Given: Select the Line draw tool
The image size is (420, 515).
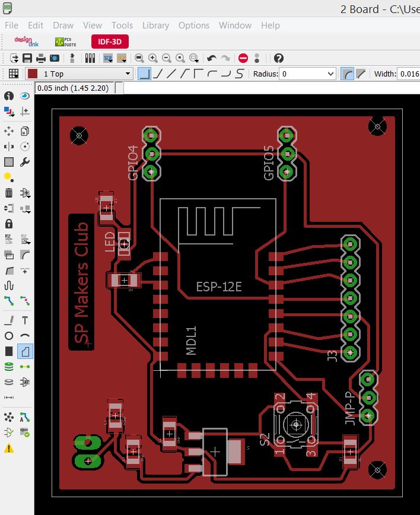Looking at the screenshot, I should pos(9,320).
